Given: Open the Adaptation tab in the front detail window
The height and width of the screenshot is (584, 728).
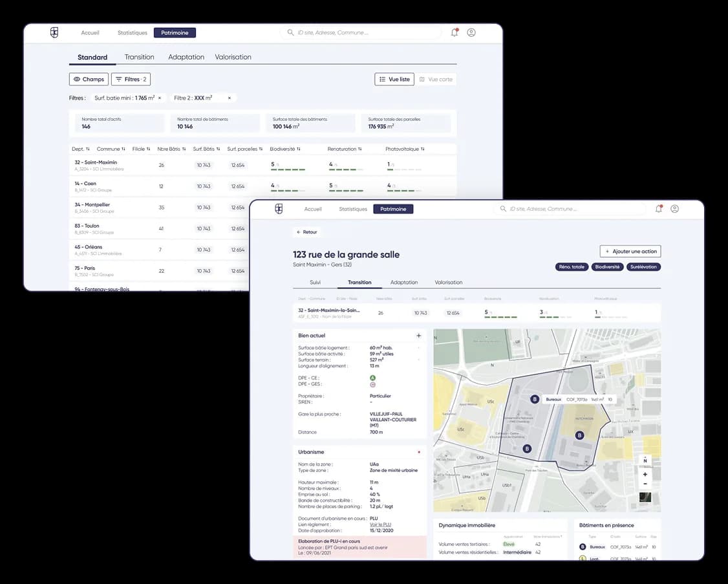Looking at the screenshot, I should 404,283.
